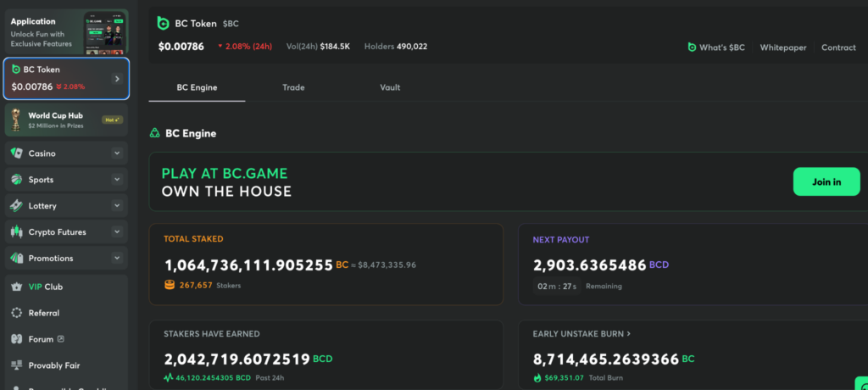Click the ≈$8,473,335.96 USD estimate
The height and width of the screenshot is (390, 868).
coord(384,265)
